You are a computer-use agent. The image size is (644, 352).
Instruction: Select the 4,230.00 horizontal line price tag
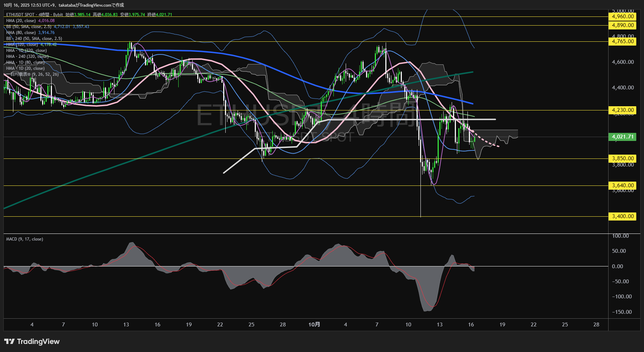coord(623,110)
